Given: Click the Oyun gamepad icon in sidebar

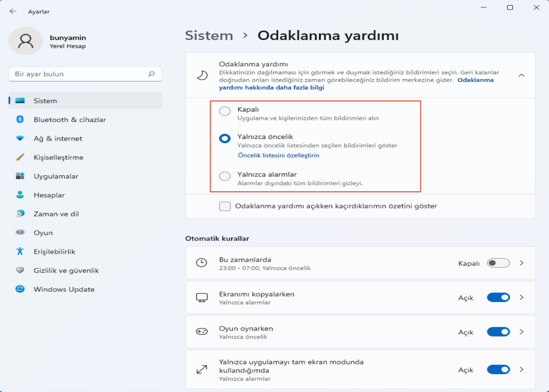Looking at the screenshot, I should click(x=20, y=232).
